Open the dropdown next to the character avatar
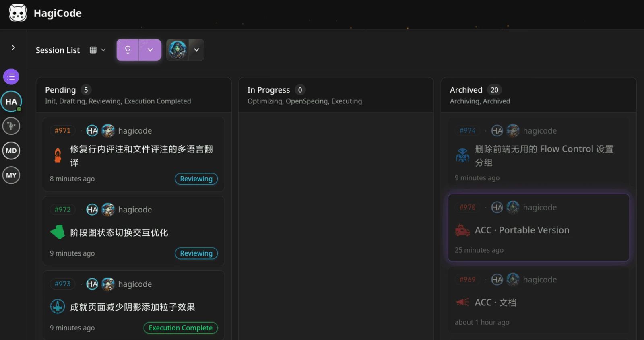This screenshot has height=340, width=644. 196,50
